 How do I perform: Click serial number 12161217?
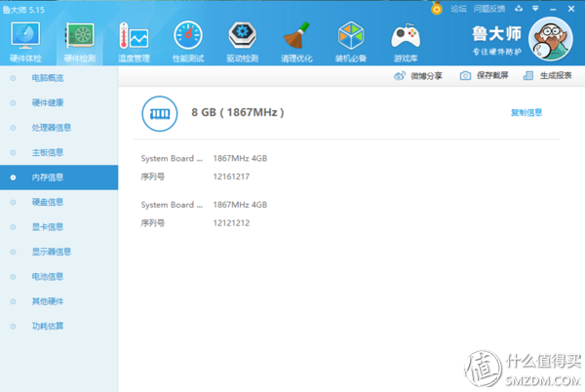231,176
